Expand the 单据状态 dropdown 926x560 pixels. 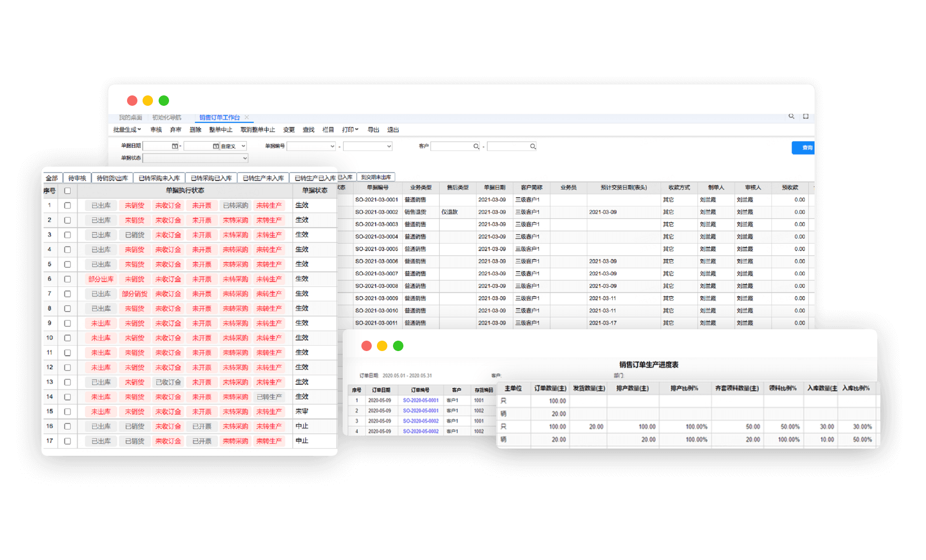pyautogui.click(x=195, y=158)
